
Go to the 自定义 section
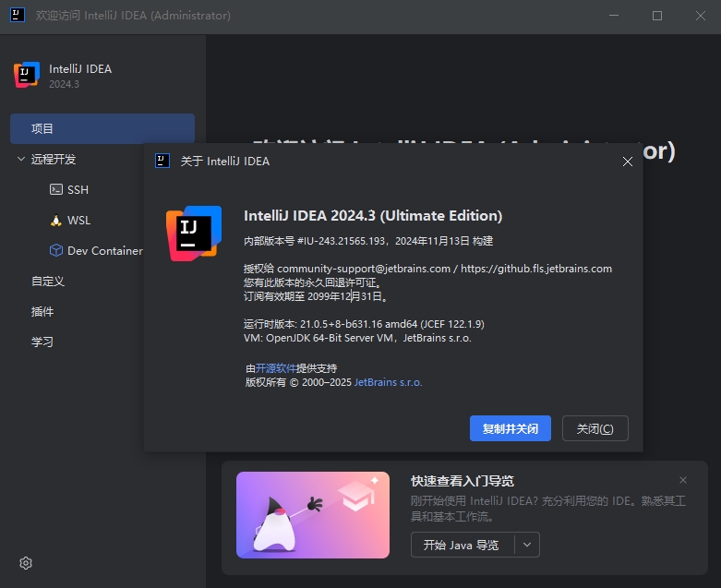(47, 282)
